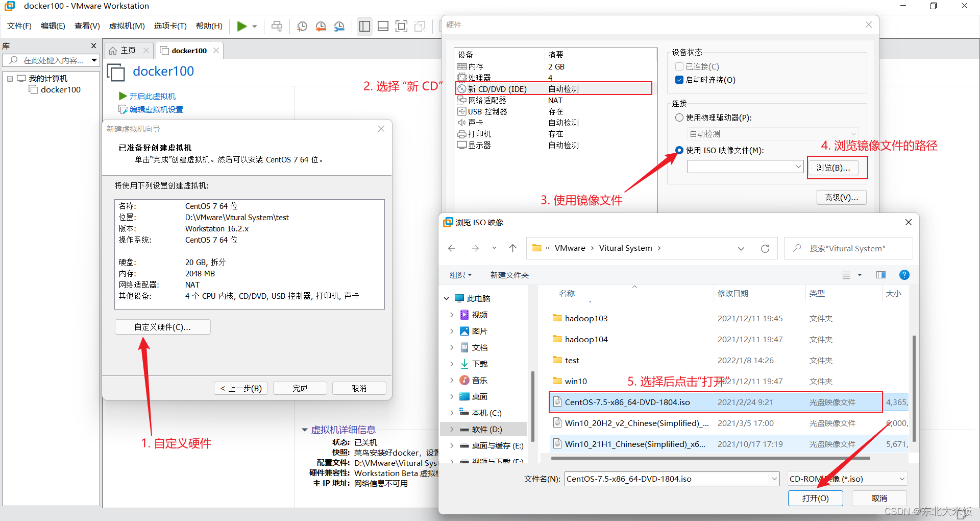Image resolution: width=980 pixels, height=521 pixels.
Task: Select the 新 CD/DVD (IDE) device row
Action: point(554,89)
